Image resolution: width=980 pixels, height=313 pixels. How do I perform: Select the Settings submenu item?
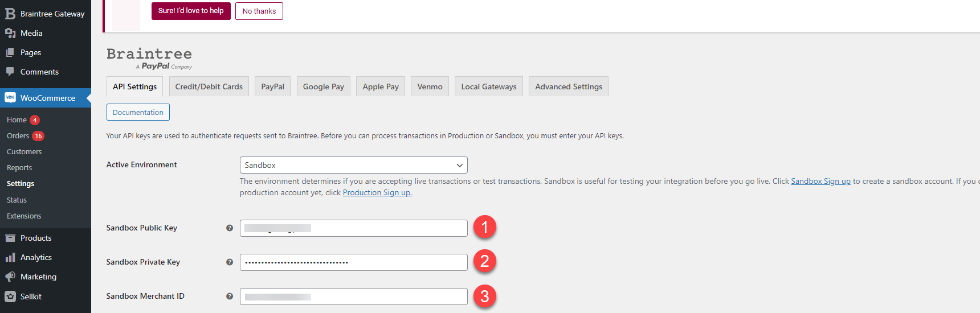point(21,184)
